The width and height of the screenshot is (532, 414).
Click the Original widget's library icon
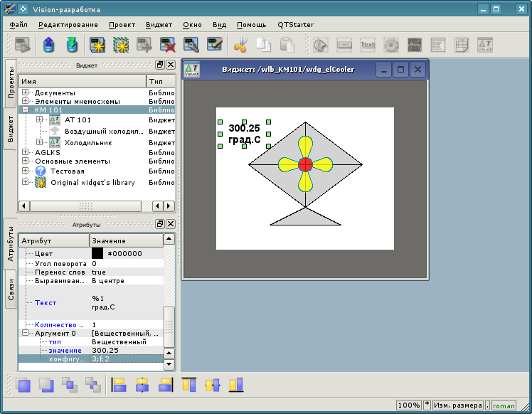pos(41,183)
